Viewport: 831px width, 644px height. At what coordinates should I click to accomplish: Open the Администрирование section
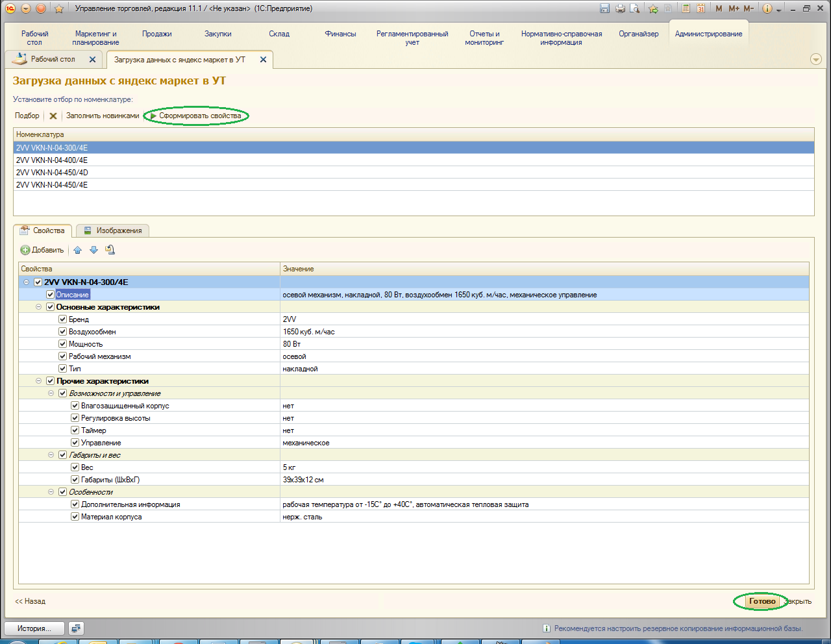708,34
